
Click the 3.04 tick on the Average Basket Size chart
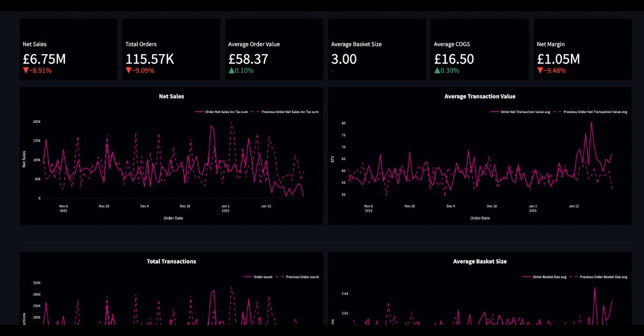coord(344,294)
